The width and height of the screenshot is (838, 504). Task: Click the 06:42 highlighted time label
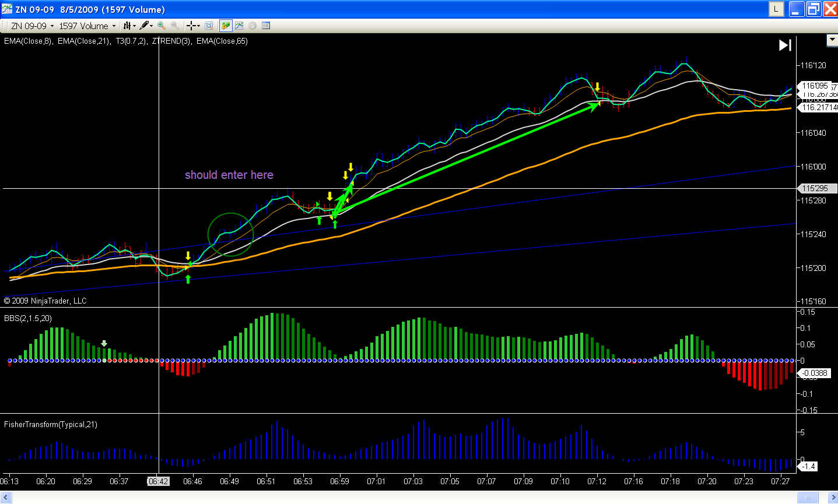pos(158,481)
